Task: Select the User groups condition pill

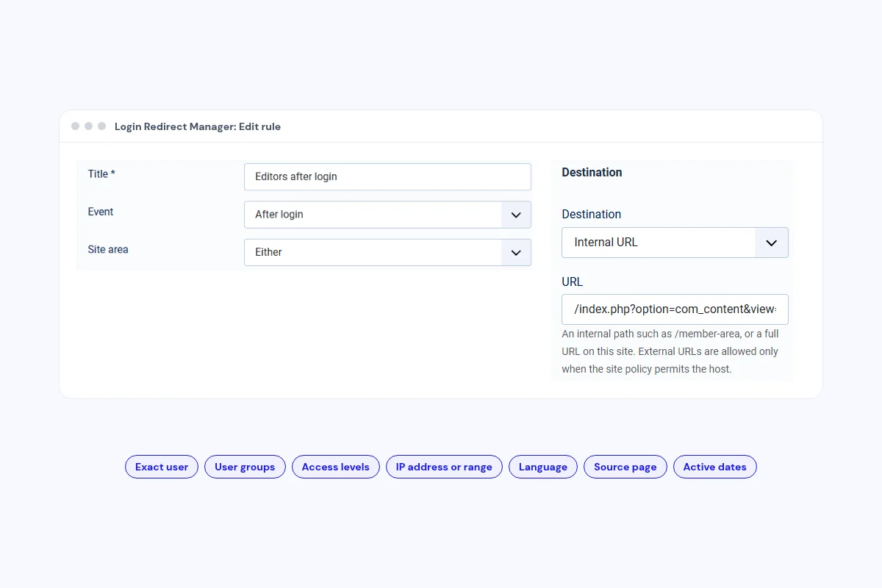Action: tap(245, 467)
